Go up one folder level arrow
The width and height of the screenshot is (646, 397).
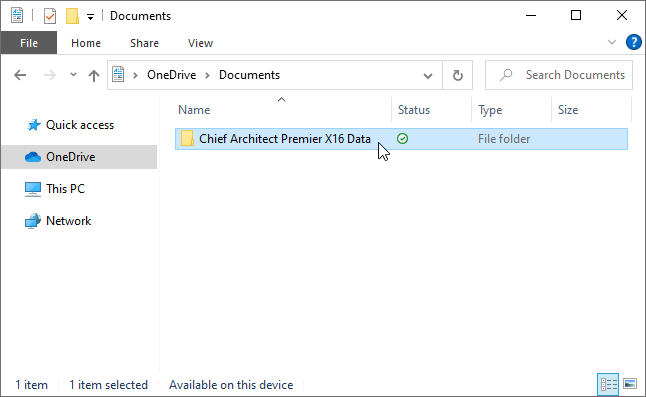click(x=94, y=75)
